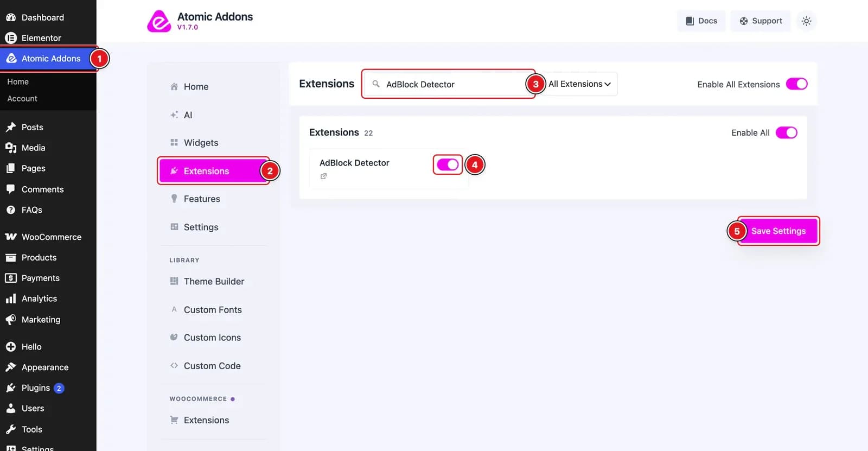The height and width of the screenshot is (451, 868).
Task: Open Atomic Addons in WordPress sidebar
Action: pos(48,59)
